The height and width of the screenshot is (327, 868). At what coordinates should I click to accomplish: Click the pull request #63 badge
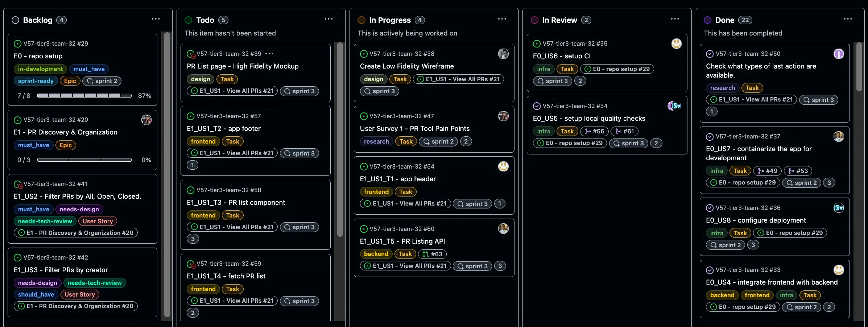433,254
